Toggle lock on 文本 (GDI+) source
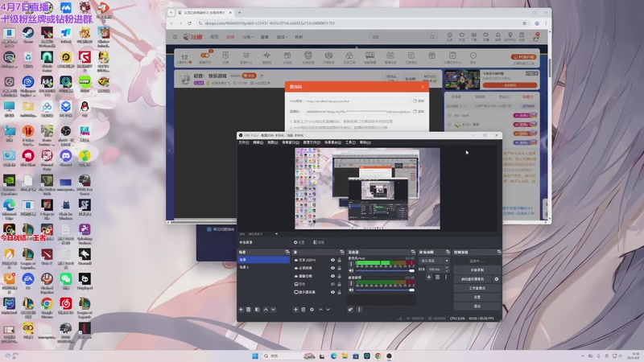Image resolution: width=644 pixels, height=362 pixels. pos(339,260)
